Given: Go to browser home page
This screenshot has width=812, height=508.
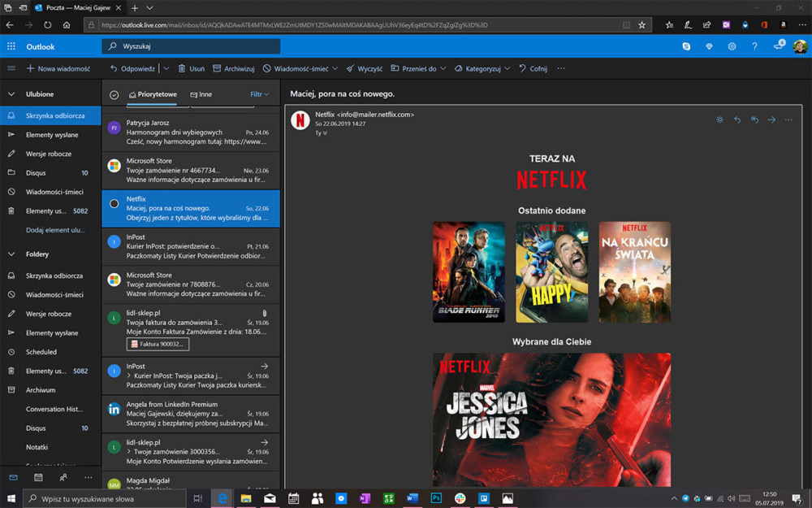Looking at the screenshot, I should [67, 24].
